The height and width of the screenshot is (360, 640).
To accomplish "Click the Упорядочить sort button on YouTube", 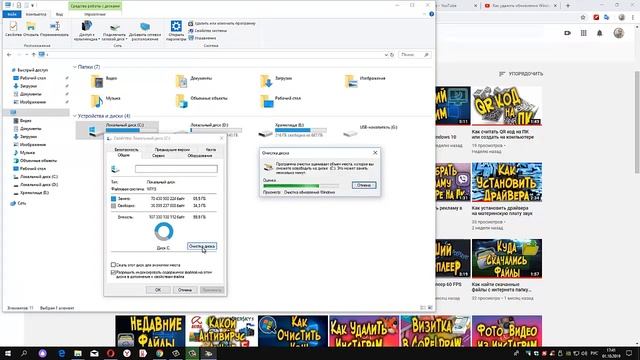I will pos(521,74).
